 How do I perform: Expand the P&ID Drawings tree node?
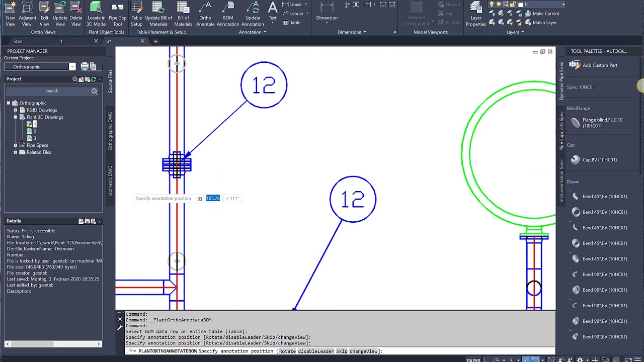point(16,110)
